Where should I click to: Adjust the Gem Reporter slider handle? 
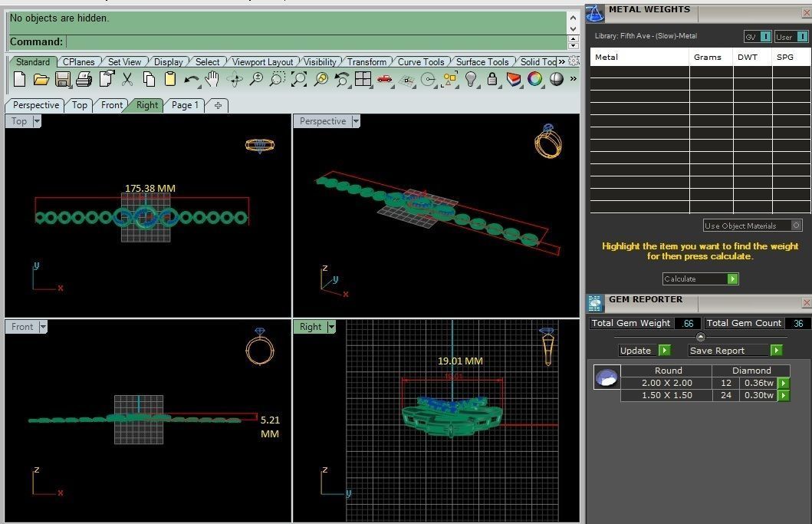pyautogui.click(x=700, y=337)
